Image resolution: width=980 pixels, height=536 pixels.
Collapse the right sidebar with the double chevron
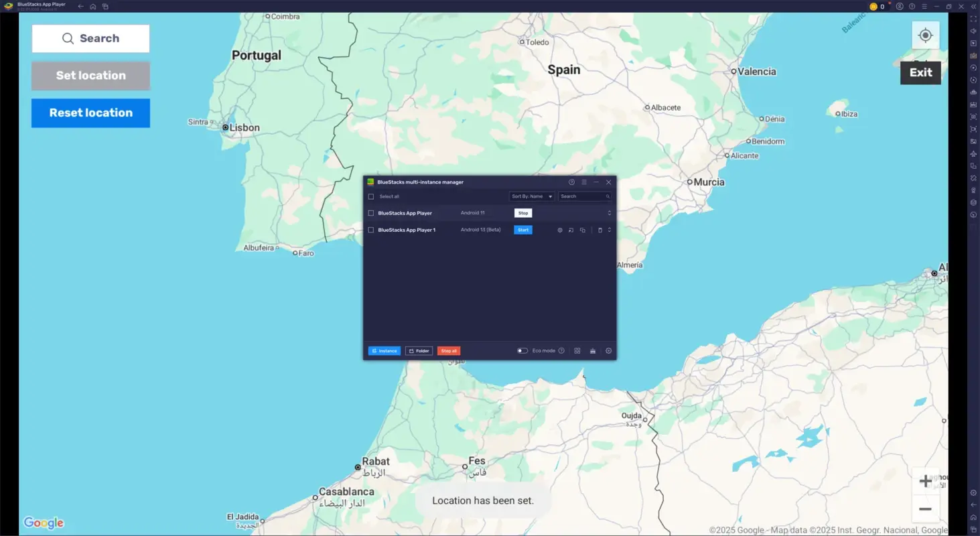point(973,6)
